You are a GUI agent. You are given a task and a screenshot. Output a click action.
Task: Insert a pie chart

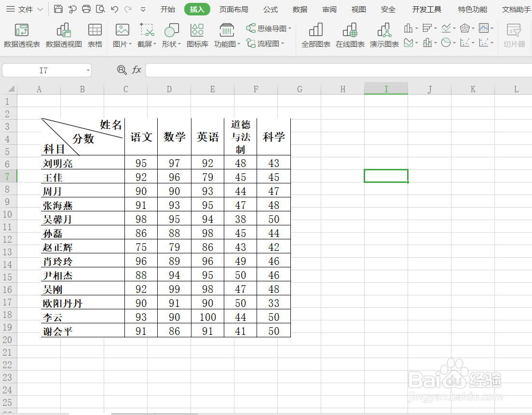pos(446,43)
